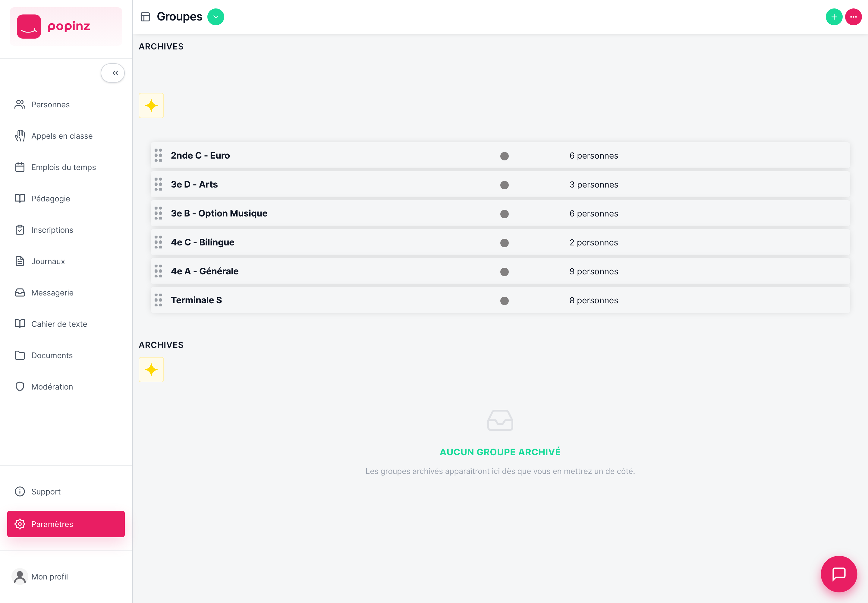Click drag handle of 3e B - Option Musique
Screen dimensions: 868x603
(x=158, y=213)
